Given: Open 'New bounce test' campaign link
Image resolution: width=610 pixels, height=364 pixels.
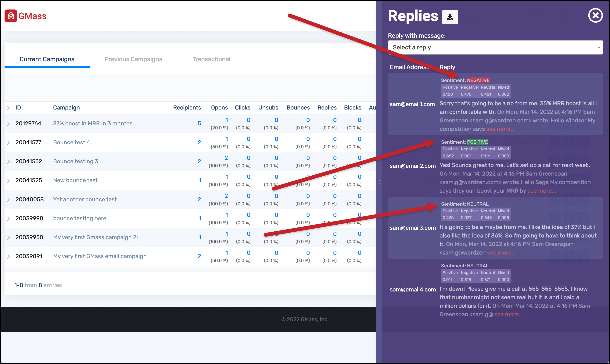Looking at the screenshot, I should click(x=75, y=180).
